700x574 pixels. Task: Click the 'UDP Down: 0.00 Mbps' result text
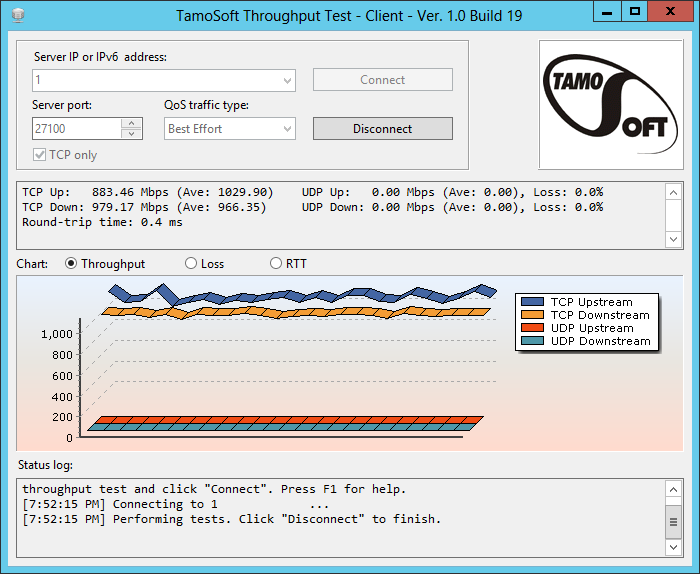pos(452,208)
